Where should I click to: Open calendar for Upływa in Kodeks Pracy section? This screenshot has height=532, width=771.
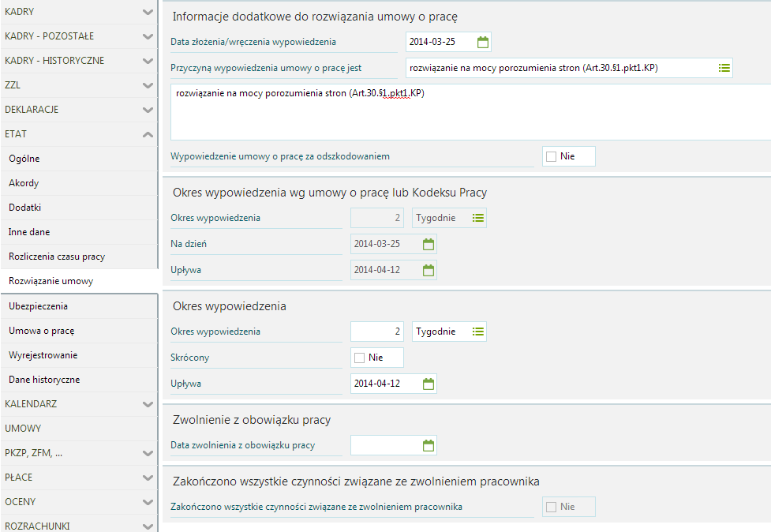(x=429, y=270)
